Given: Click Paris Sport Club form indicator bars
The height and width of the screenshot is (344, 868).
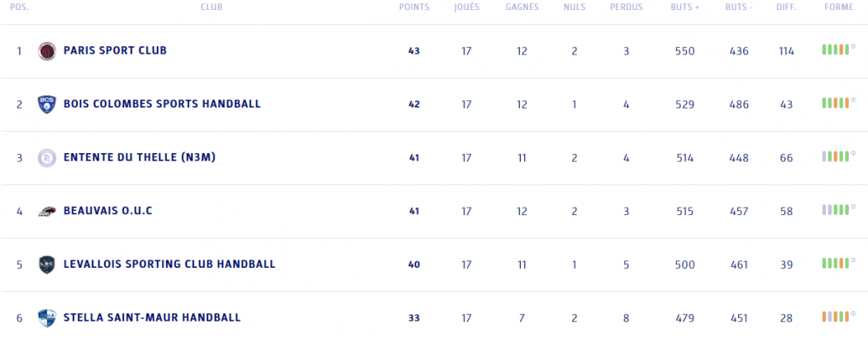Looking at the screenshot, I should pos(837,50).
